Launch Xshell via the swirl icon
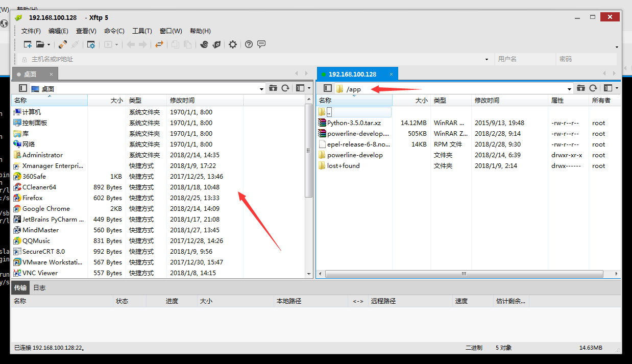This screenshot has width=632, height=364. click(204, 44)
